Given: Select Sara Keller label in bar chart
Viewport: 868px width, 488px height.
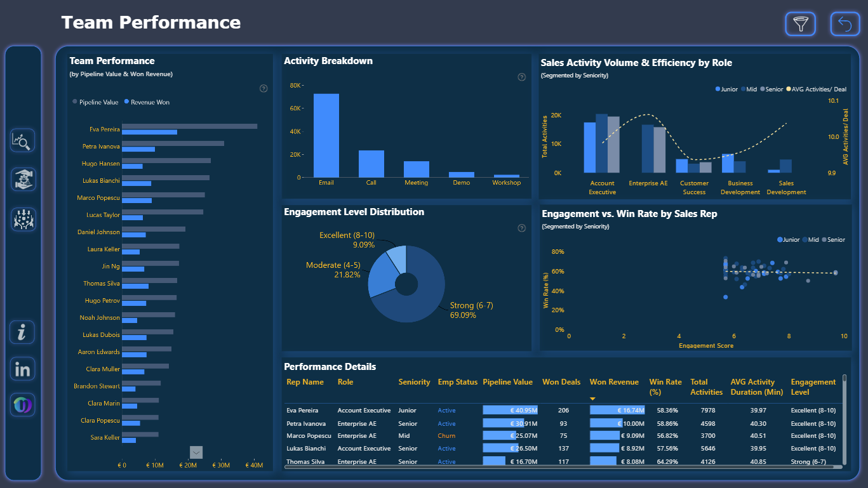Looking at the screenshot, I should tap(105, 438).
